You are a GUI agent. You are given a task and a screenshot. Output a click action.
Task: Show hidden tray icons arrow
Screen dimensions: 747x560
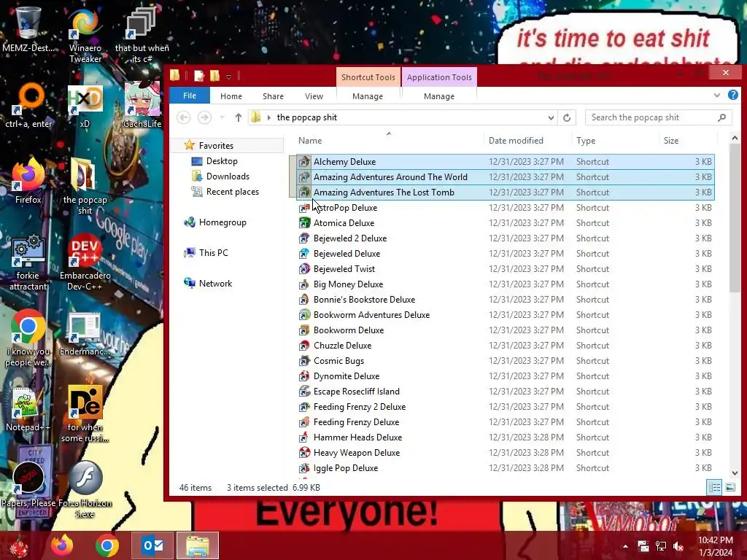(625, 546)
